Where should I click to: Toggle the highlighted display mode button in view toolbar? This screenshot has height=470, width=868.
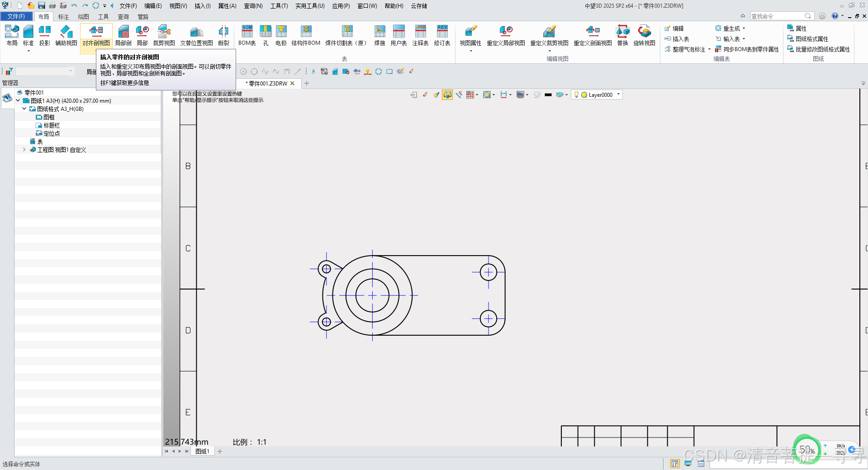point(447,95)
